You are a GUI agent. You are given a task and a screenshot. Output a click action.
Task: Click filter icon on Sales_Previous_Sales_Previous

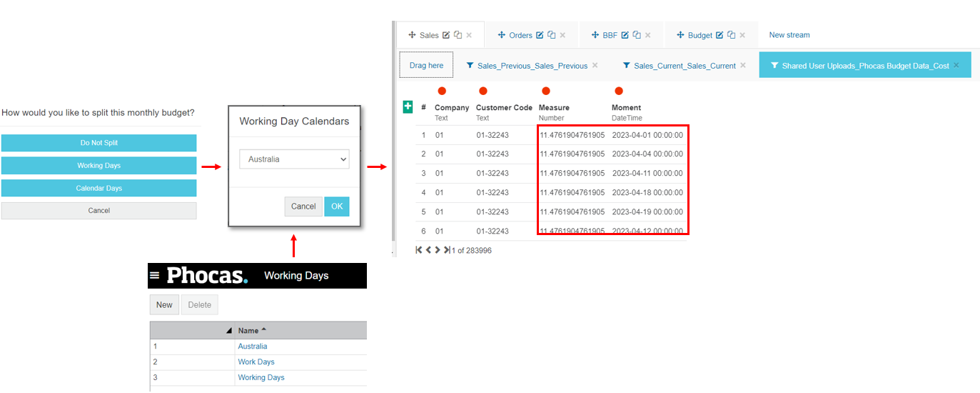[470, 66]
